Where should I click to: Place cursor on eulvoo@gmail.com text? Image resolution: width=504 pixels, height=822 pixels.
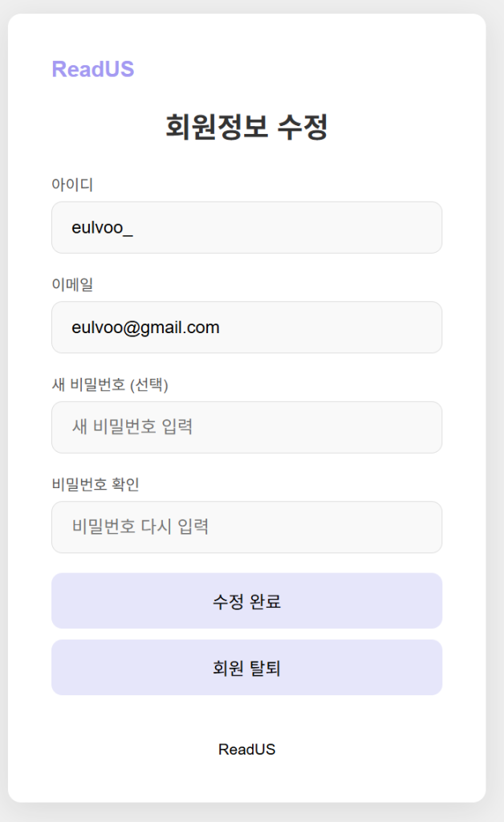[145, 328]
